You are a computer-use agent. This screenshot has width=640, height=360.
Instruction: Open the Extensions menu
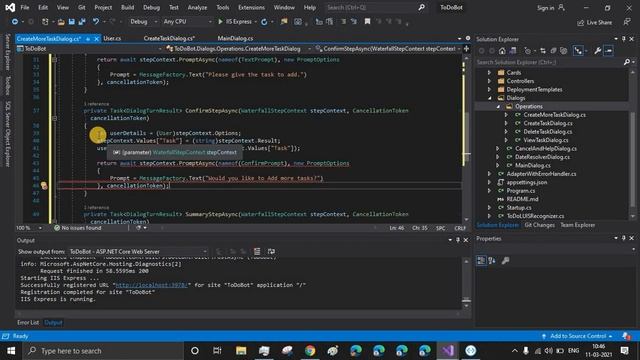(251, 7)
